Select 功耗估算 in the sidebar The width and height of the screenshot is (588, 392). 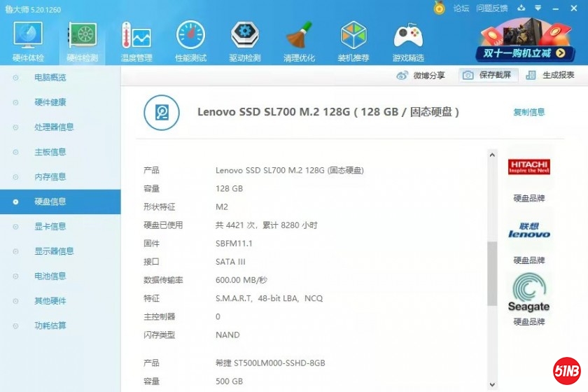click(x=60, y=325)
